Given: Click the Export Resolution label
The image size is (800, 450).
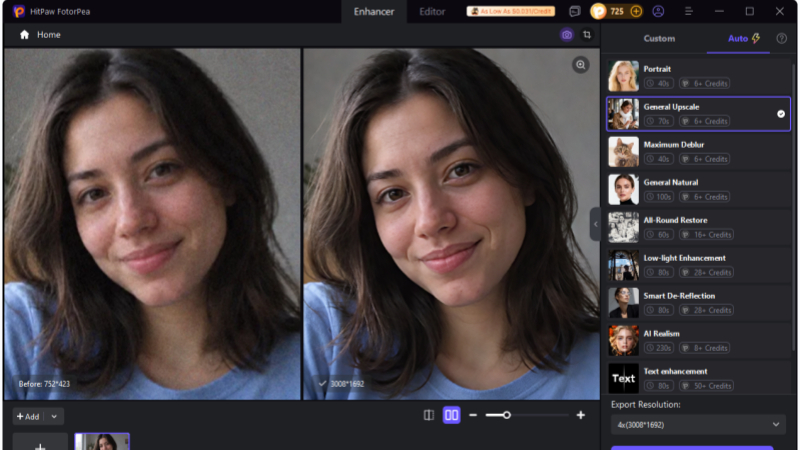Looking at the screenshot, I should coord(645,405).
